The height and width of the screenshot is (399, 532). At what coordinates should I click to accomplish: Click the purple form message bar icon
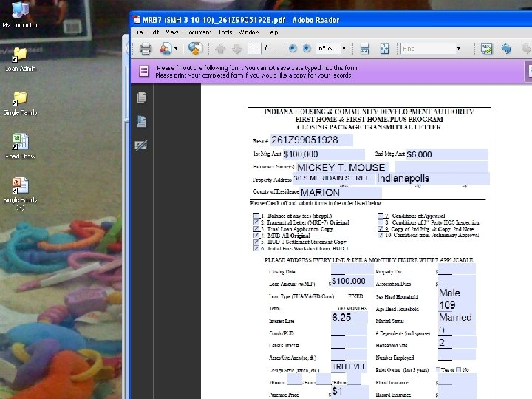tap(144, 71)
